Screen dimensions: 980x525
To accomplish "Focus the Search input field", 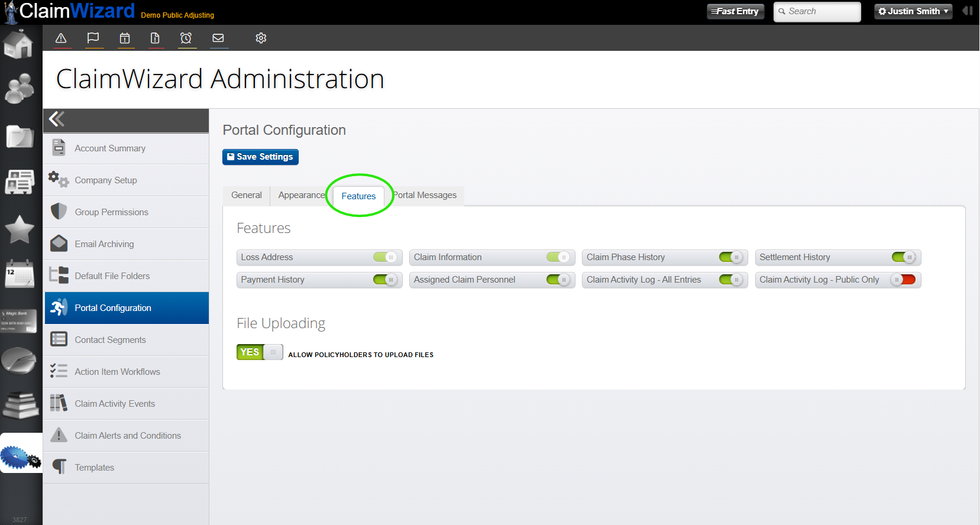I will (817, 11).
